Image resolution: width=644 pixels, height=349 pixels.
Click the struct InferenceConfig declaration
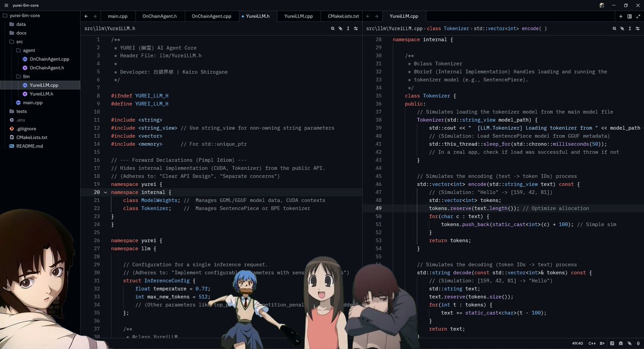pyautogui.click(x=160, y=280)
